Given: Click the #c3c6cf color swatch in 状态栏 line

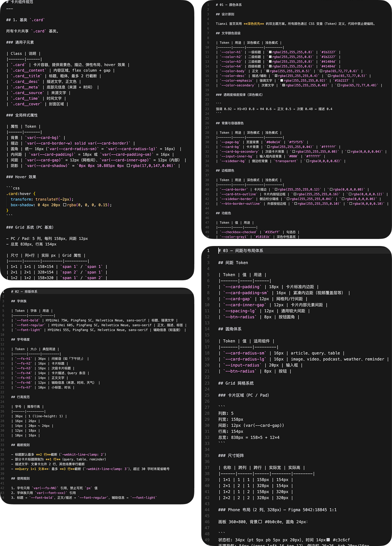Looking at the screenshot, I should click(x=328, y=540).
